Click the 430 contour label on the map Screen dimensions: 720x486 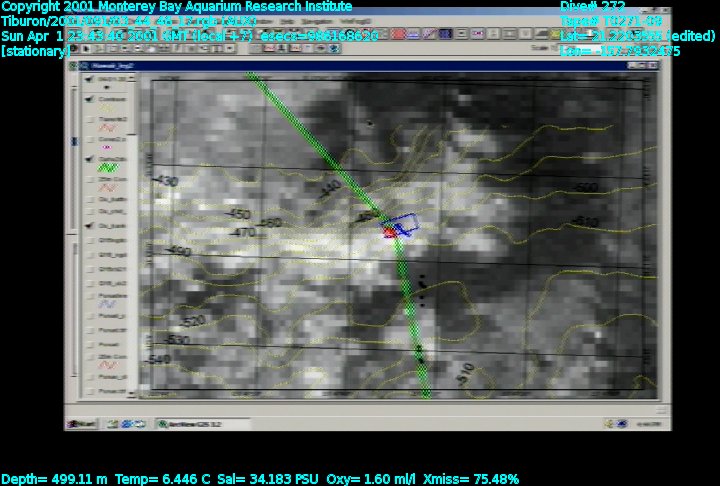165,181
